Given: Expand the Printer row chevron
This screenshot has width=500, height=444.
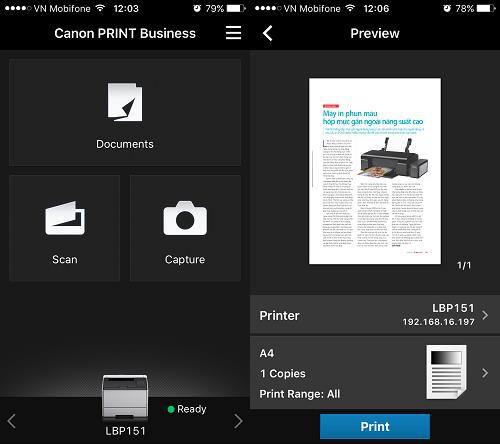Looking at the screenshot, I should click(x=485, y=315).
